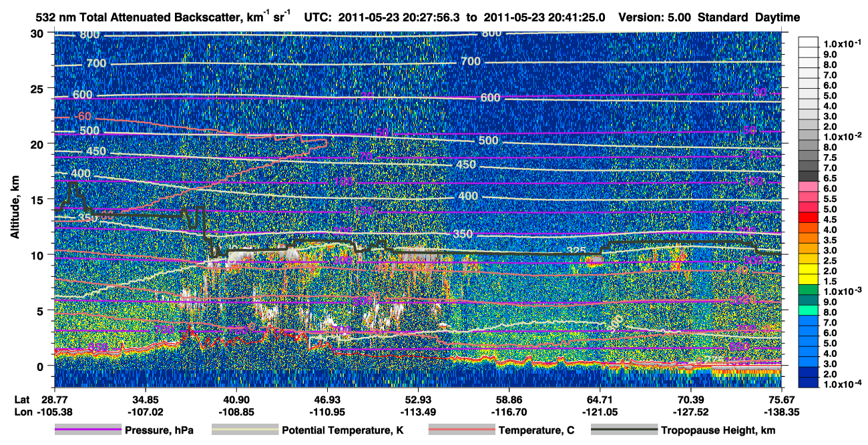Click the yellow Potential Temperature legend line sample
Image resolution: width=868 pixels, height=445 pixels.
click(x=244, y=430)
